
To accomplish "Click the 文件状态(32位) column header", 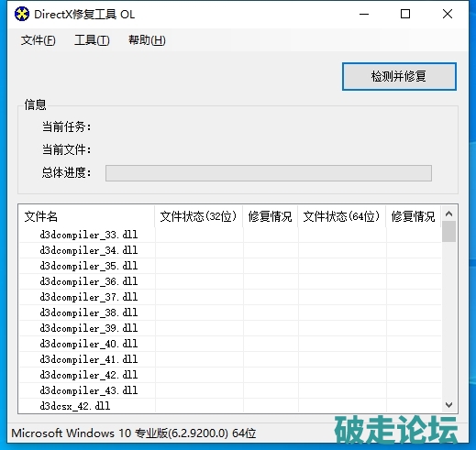I will [199, 216].
